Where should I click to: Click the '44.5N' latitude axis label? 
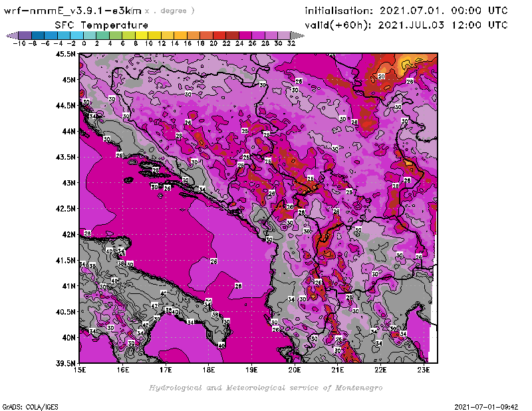click(x=65, y=105)
